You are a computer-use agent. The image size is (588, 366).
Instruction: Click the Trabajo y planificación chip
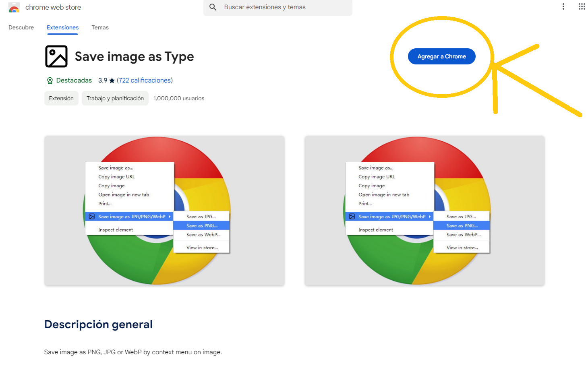(115, 98)
